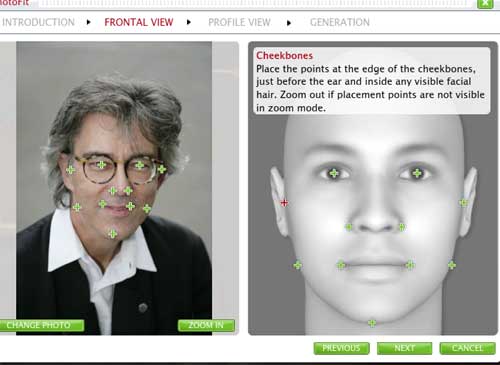Click the green cheekbone marker on the right ear
Viewport: 500px width, 365px height.
(463, 203)
